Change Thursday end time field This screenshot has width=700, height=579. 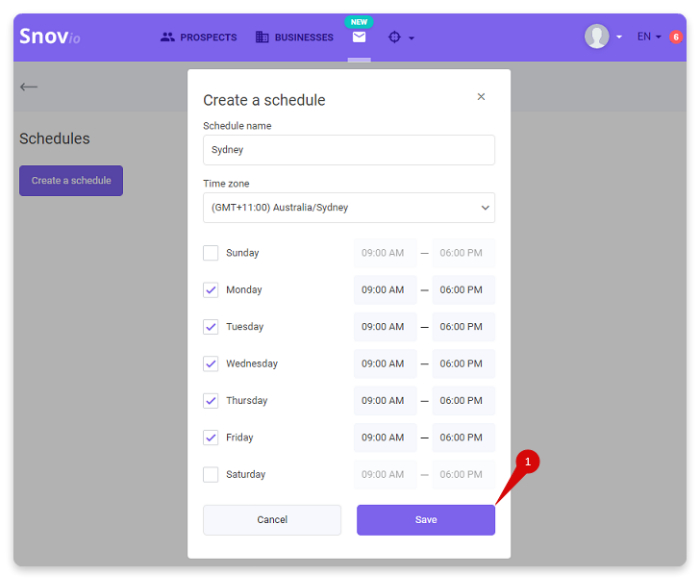[x=463, y=400]
